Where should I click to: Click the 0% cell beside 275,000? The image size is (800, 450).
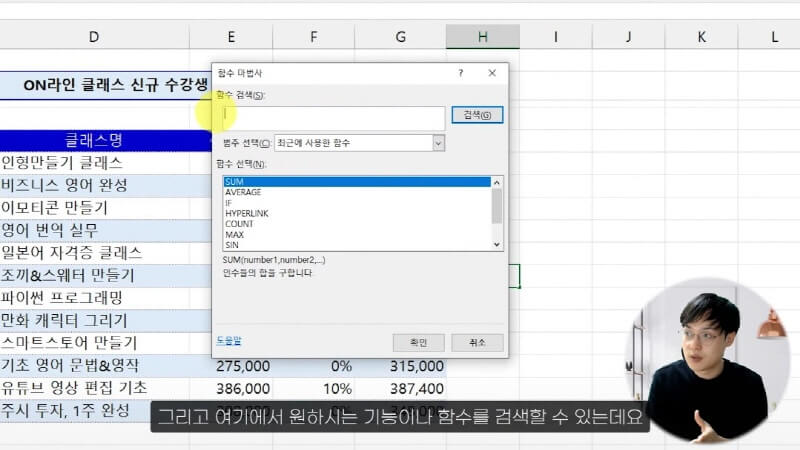[314, 366]
